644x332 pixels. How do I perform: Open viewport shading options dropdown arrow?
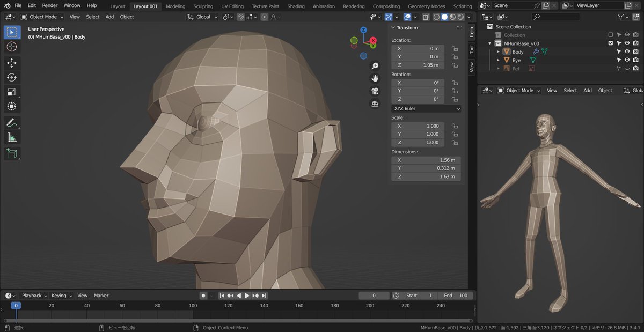(468, 17)
